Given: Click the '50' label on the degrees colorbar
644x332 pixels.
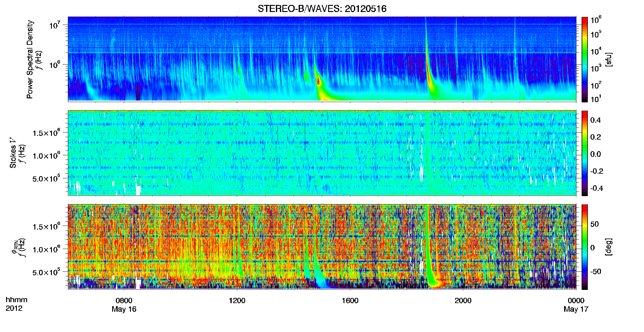Looking at the screenshot, I should click(595, 224).
